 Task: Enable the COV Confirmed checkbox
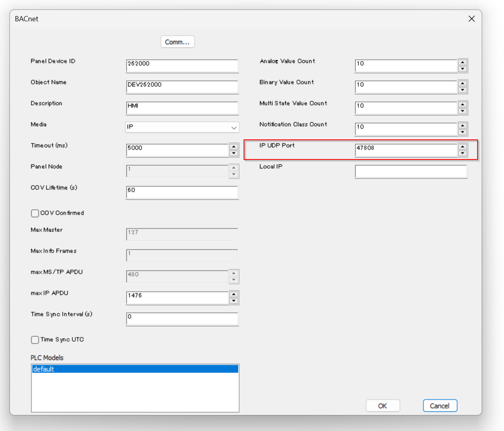(35, 213)
